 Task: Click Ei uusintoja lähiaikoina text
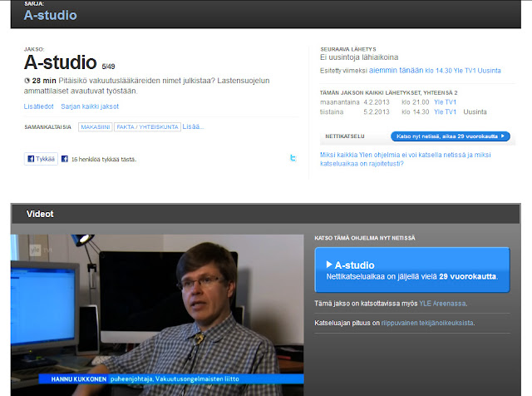point(359,57)
